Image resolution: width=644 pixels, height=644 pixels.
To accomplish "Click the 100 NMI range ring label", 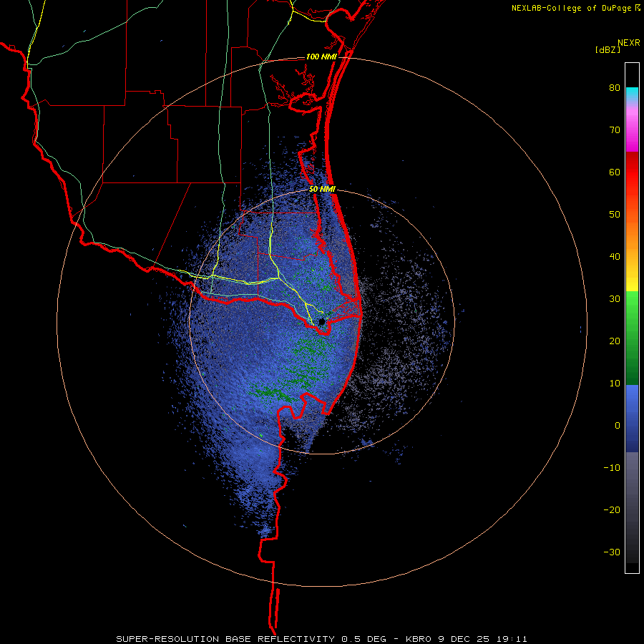I will [x=321, y=57].
